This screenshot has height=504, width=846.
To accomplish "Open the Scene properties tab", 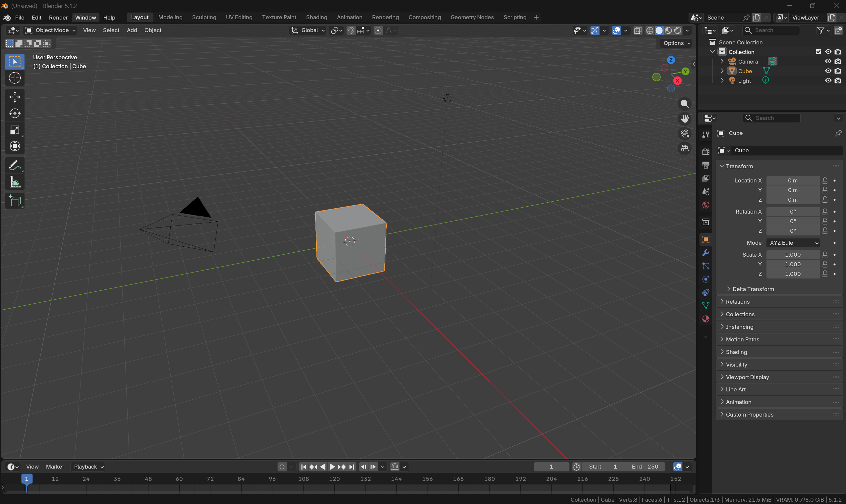I will [x=706, y=191].
